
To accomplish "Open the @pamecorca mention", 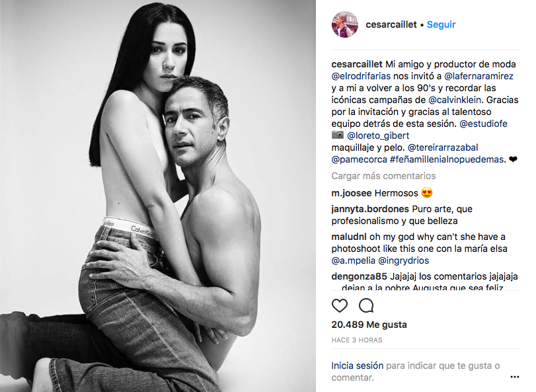I will pyautogui.click(x=360, y=159).
